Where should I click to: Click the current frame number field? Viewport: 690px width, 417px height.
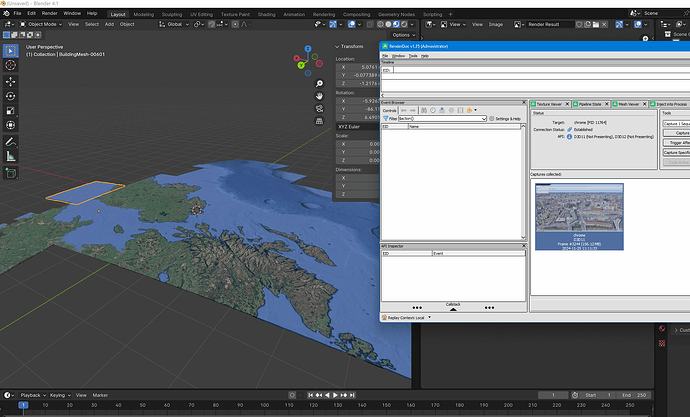point(553,395)
